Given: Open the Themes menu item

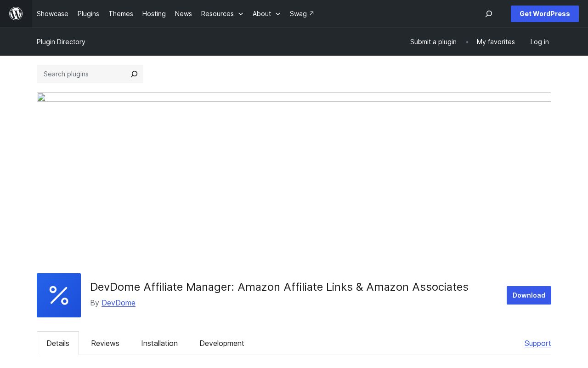Looking at the screenshot, I should pos(121,14).
